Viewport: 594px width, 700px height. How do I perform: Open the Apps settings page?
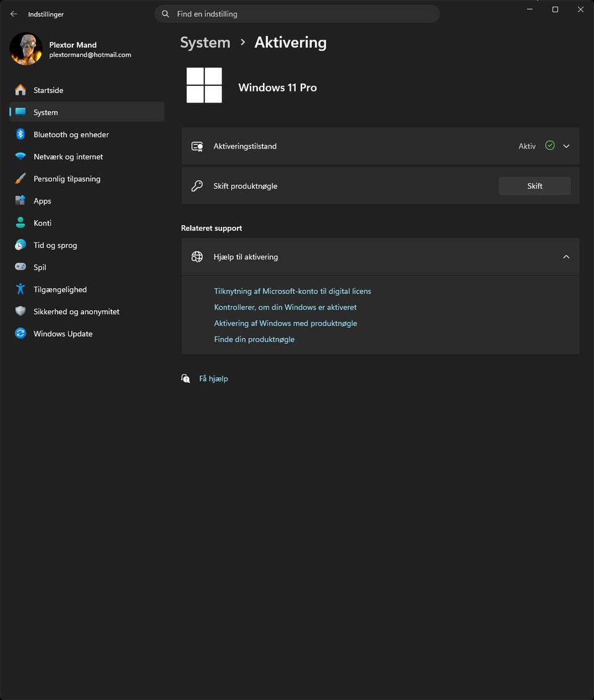pos(87,201)
